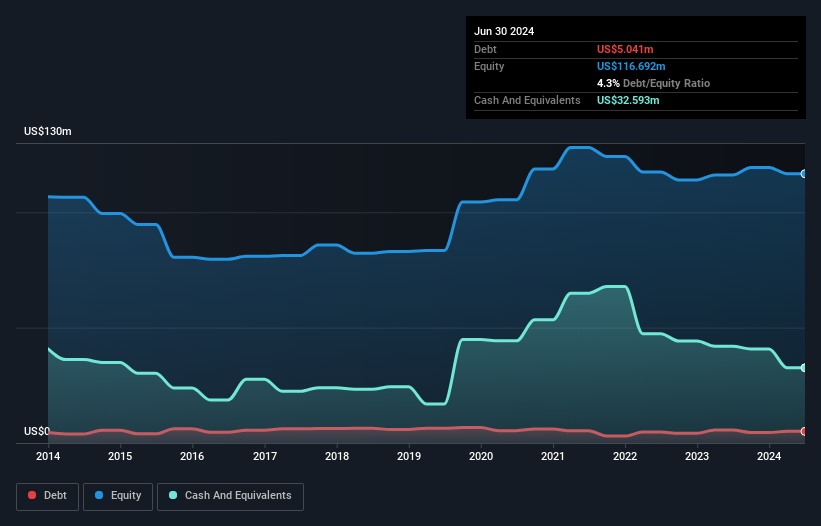This screenshot has width=821, height=526.
Task: Click the 2019 x-axis label
Action: pyautogui.click(x=409, y=456)
